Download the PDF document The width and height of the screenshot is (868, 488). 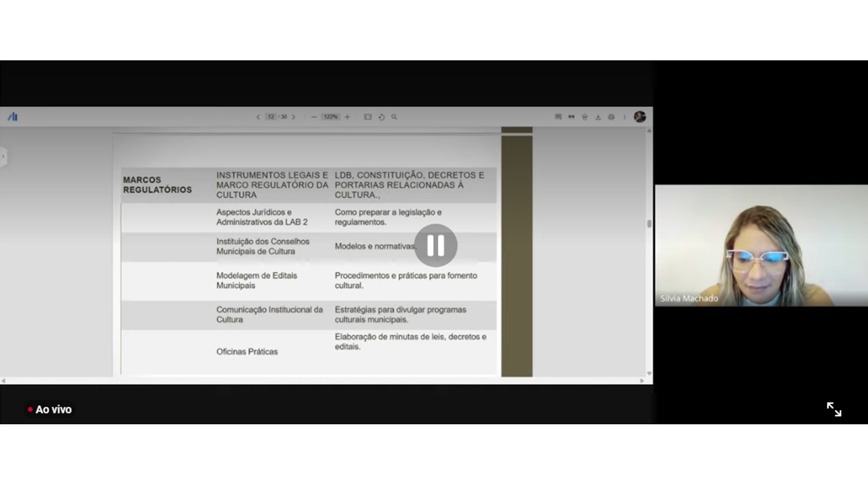coord(597,117)
